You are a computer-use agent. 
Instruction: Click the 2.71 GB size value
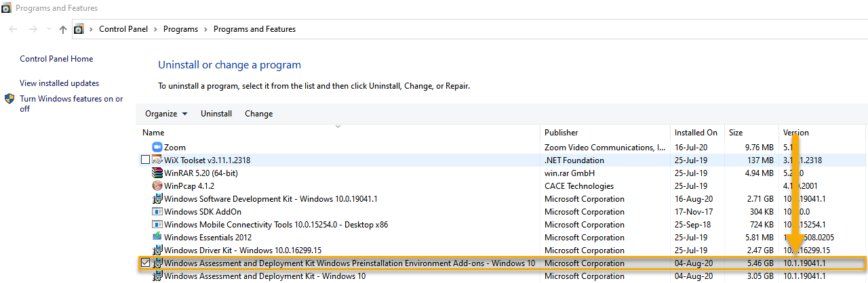(x=759, y=199)
